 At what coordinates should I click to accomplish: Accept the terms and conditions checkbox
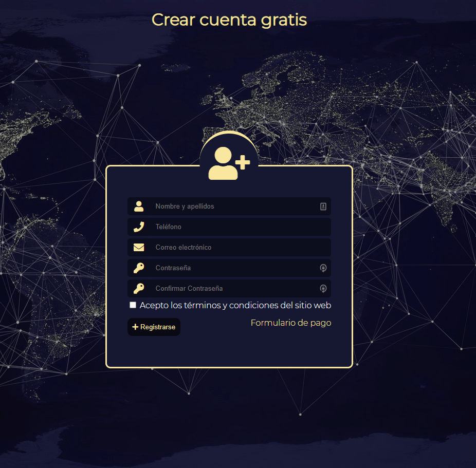133,305
